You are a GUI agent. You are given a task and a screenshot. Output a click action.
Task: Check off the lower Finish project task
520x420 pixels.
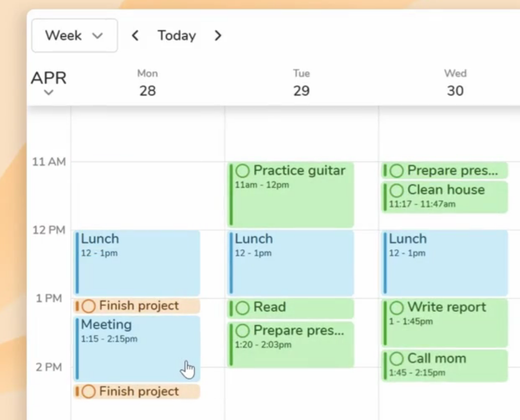(x=88, y=392)
